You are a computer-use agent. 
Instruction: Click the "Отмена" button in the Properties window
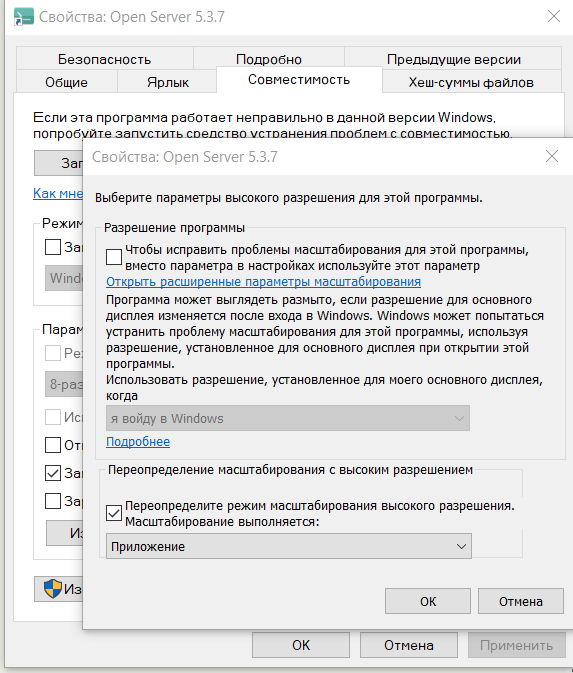coord(408,645)
